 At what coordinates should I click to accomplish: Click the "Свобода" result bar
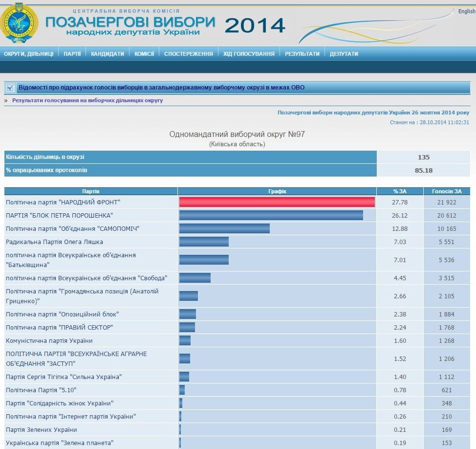(195, 278)
